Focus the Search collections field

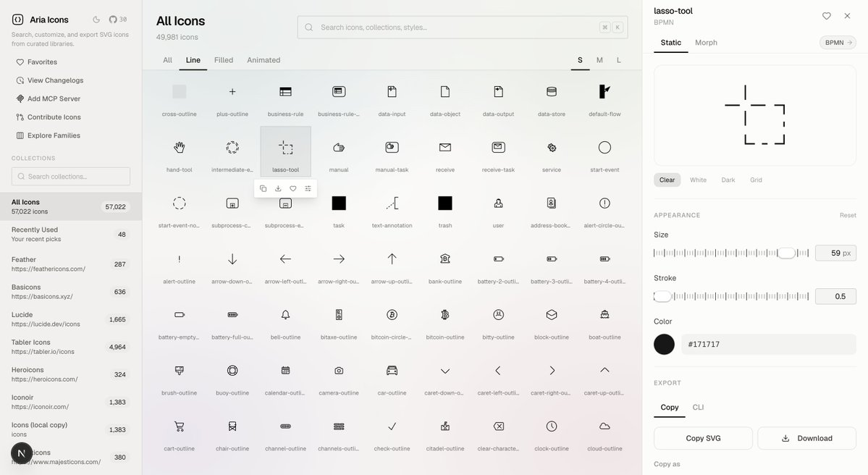(71, 176)
